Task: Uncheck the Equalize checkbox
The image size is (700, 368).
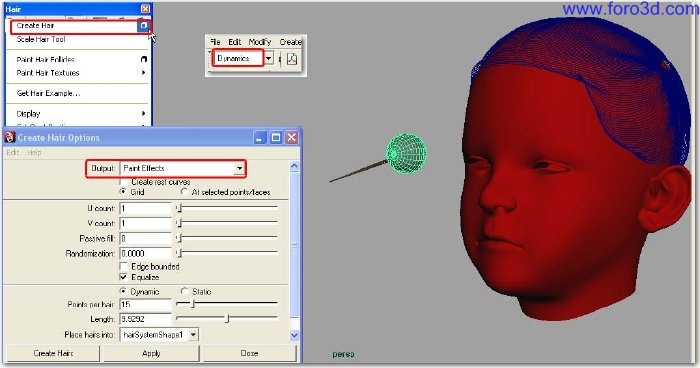Action: (124, 277)
